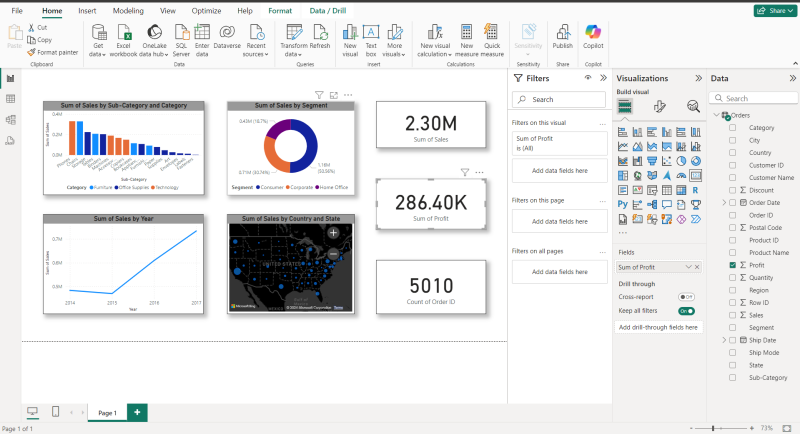Click the Copilot icon in ribbon
This screenshot has height=434, width=800.
[x=594, y=32]
